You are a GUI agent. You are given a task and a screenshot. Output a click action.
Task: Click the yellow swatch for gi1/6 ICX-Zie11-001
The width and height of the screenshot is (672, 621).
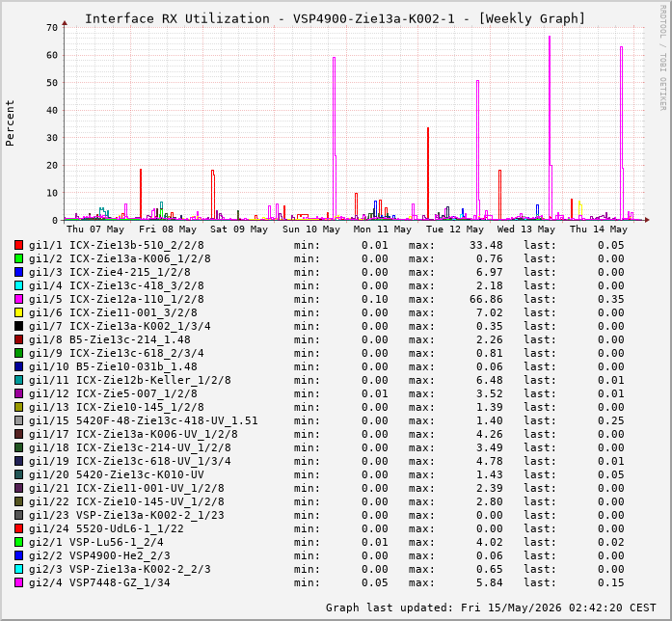click(18, 312)
